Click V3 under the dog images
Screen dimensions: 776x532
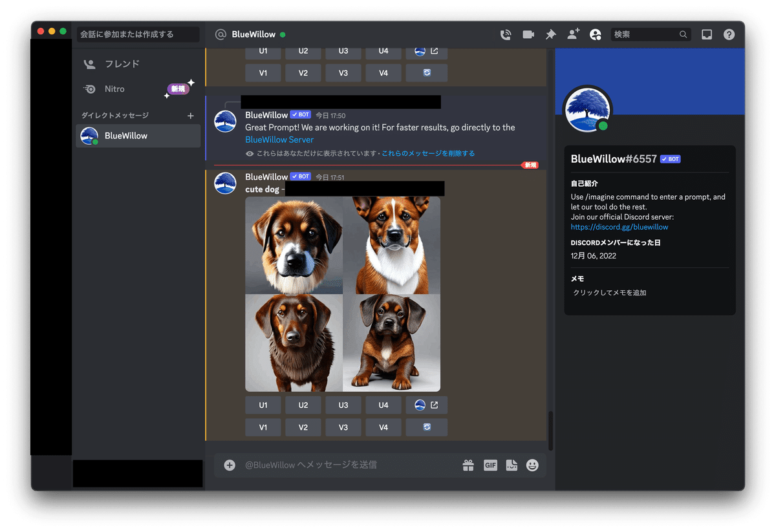343,427
